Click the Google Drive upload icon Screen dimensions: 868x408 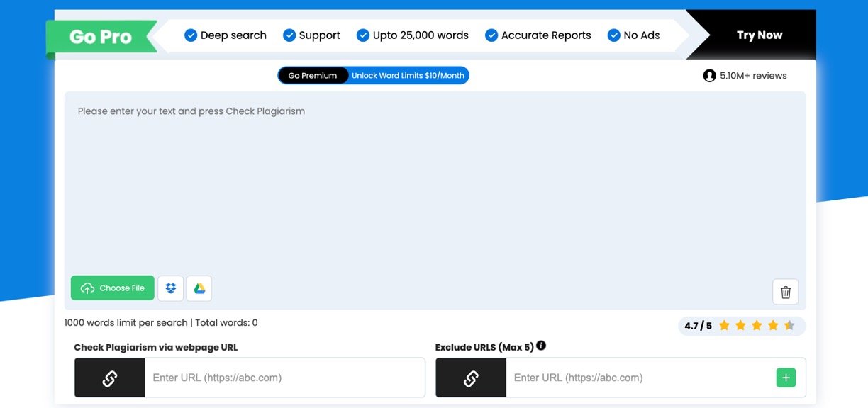199,288
